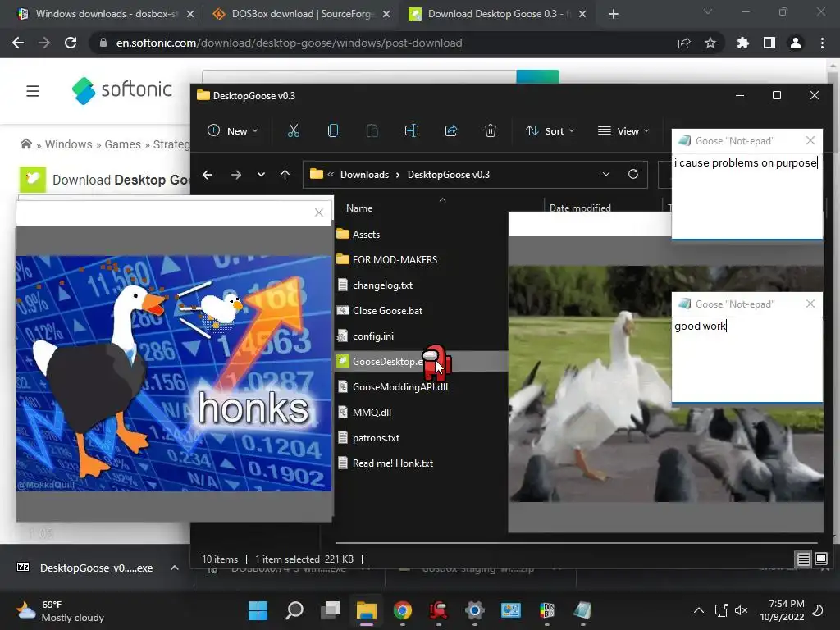Open the Sort dropdown
This screenshot has height=630, width=840.
tap(550, 130)
